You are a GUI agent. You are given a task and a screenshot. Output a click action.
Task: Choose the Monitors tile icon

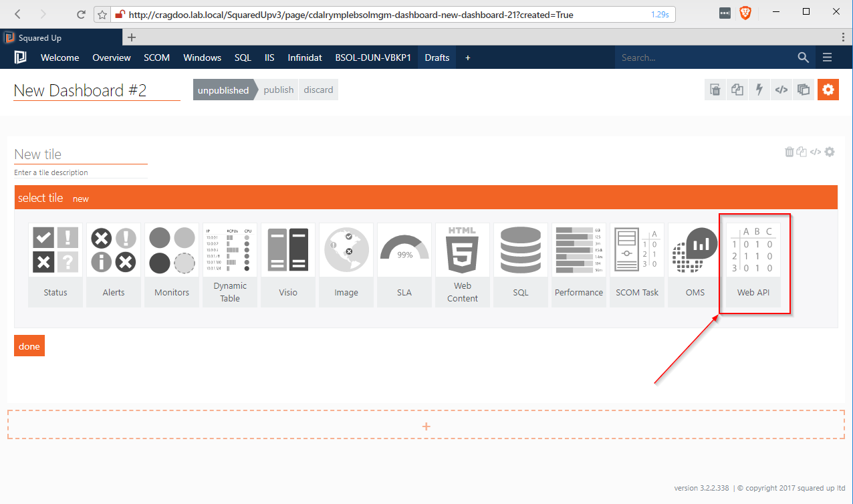[x=172, y=265]
